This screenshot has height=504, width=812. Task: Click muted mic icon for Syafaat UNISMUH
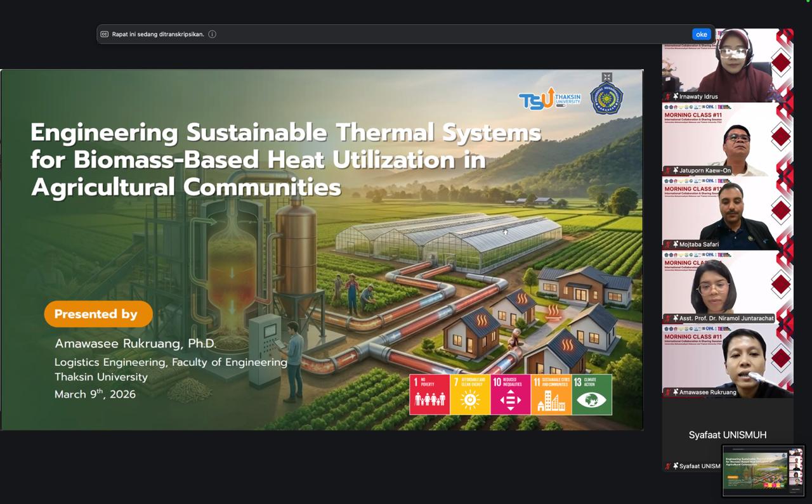667,466
